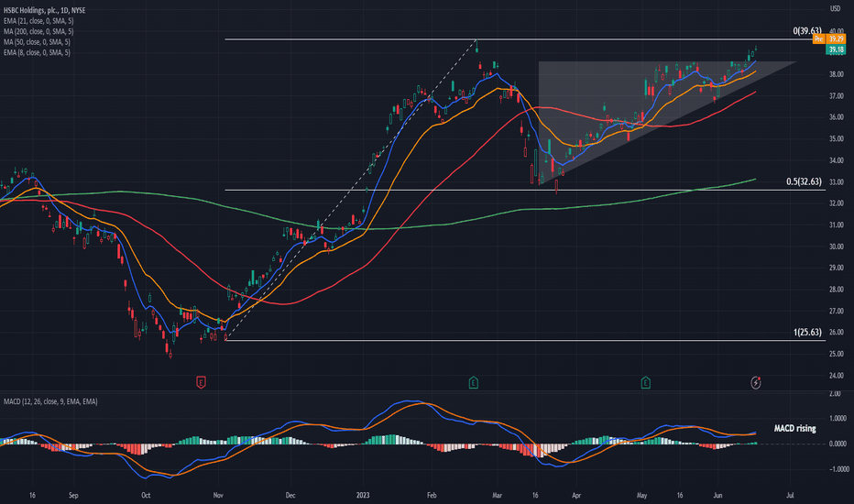Select the EMA (21, close) indicator legend

(x=38, y=21)
